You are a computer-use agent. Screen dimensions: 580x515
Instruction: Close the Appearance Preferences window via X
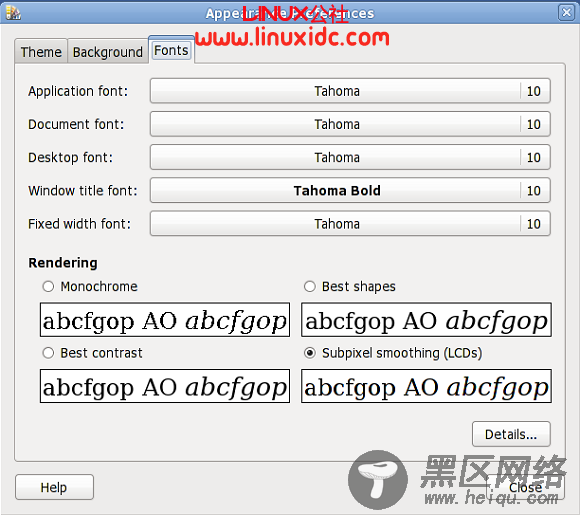pyautogui.click(x=566, y=13)
